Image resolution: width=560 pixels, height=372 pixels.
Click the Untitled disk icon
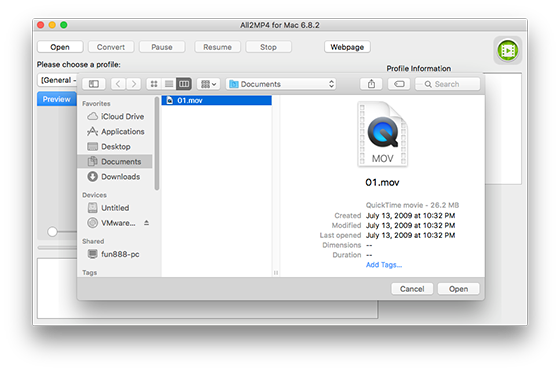coord(92,208)
